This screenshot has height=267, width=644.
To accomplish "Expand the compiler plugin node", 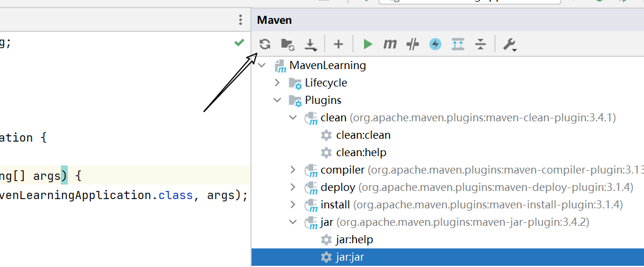I will click(293, 169).
